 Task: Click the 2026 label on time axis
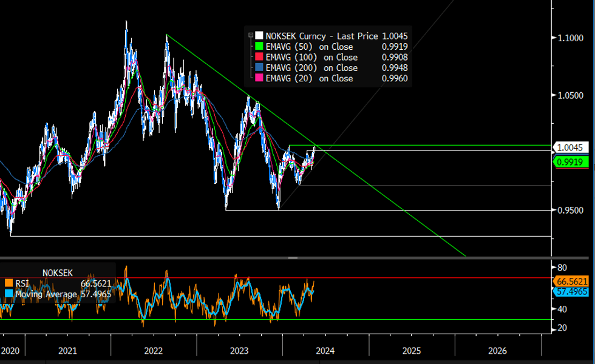pyautogui.click(x=497, y=351)
